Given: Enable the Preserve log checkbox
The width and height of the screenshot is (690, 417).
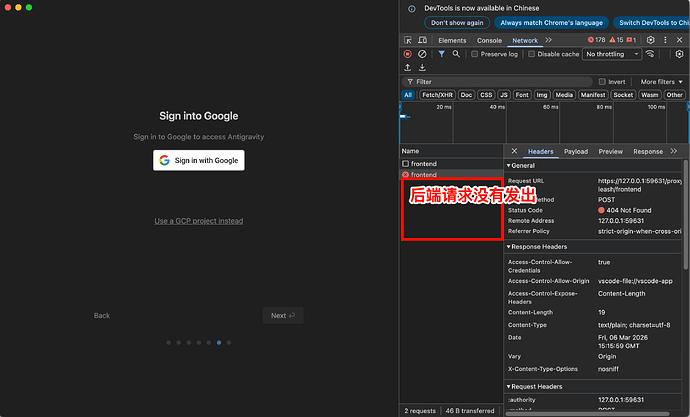Looking at the screenshot, I should (x=474, y=54).
